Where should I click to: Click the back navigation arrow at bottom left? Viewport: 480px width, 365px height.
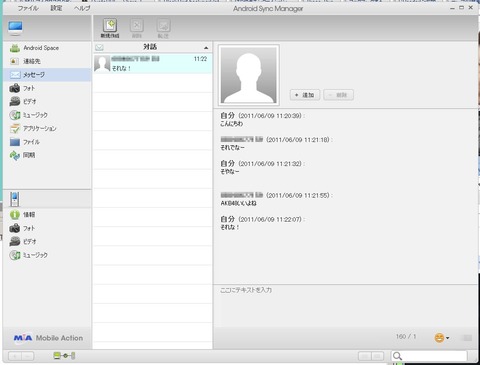click(15, 356)
